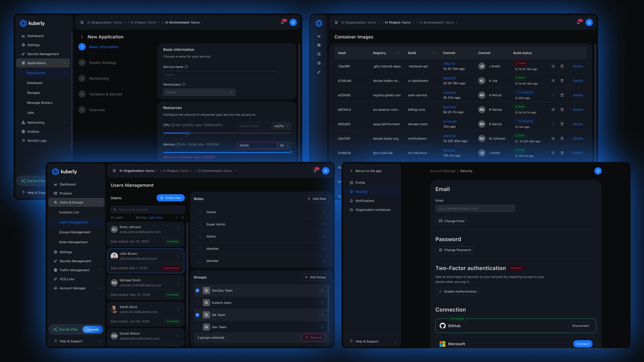Open kebab menu for Emily Johnson

pos(178,229)
